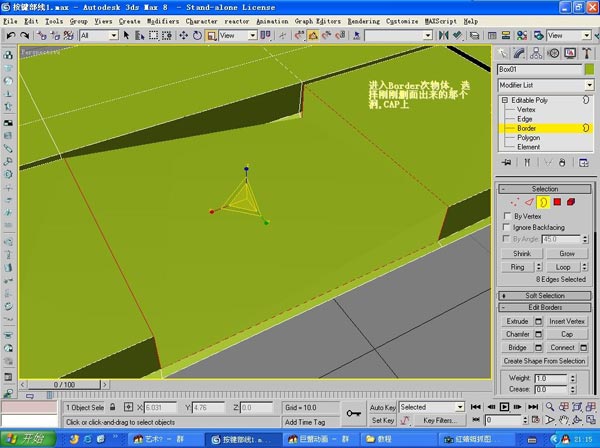Select Edge sub-object icon in Selection

coord(529,202)
